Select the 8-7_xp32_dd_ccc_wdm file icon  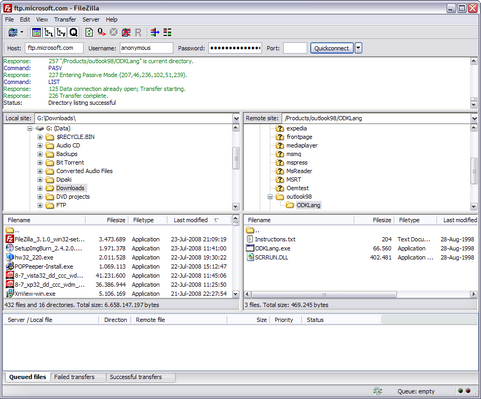tap(10, 284)
